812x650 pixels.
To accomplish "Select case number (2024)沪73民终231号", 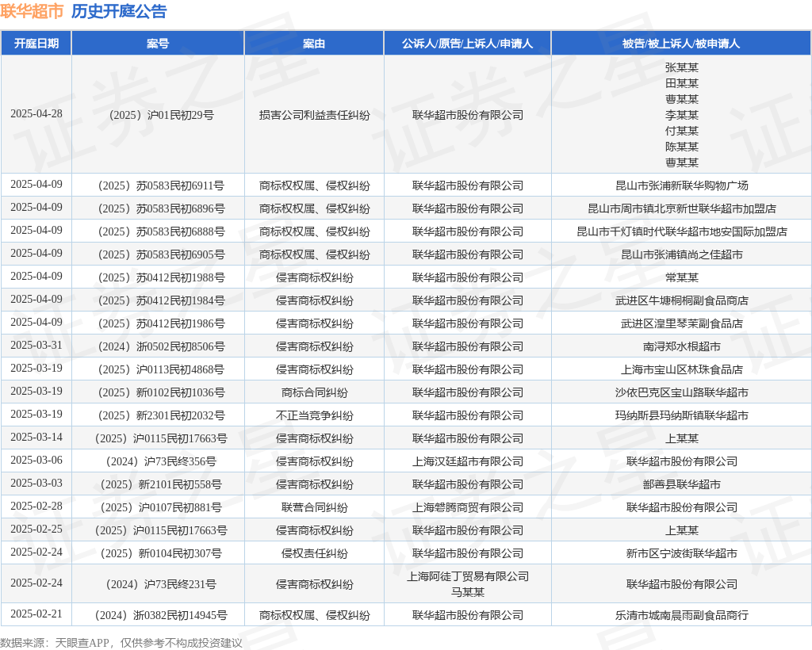I will 162,584.
